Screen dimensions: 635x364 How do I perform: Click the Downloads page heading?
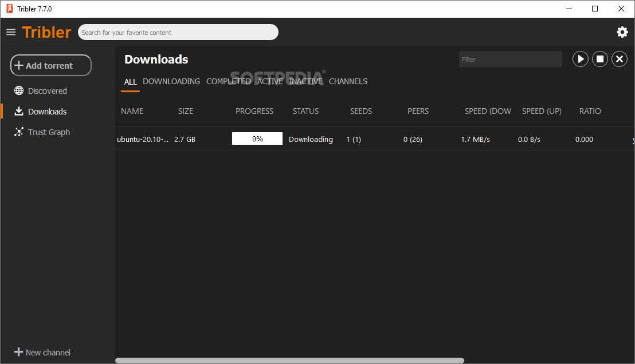point(156,60)
